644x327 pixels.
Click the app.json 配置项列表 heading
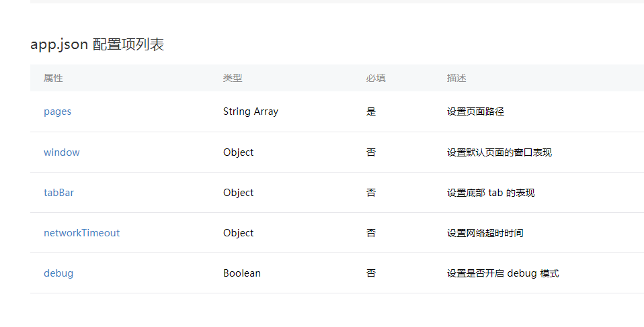(x=97, y=44)
